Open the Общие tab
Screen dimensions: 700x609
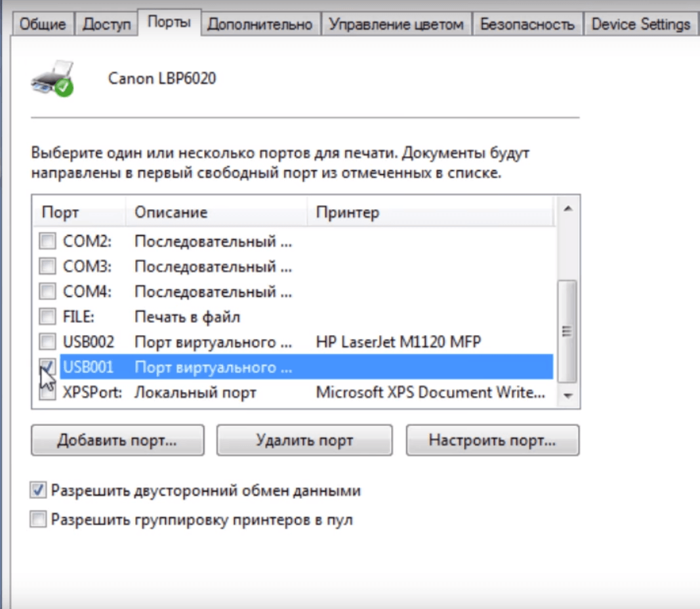43,25
